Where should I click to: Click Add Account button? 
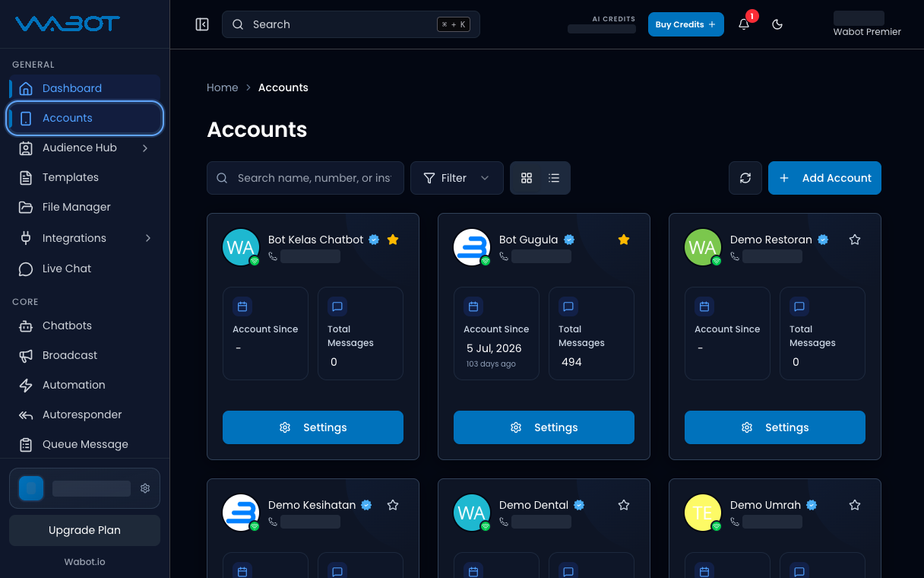pyautogui.click(x=824, y=178)
